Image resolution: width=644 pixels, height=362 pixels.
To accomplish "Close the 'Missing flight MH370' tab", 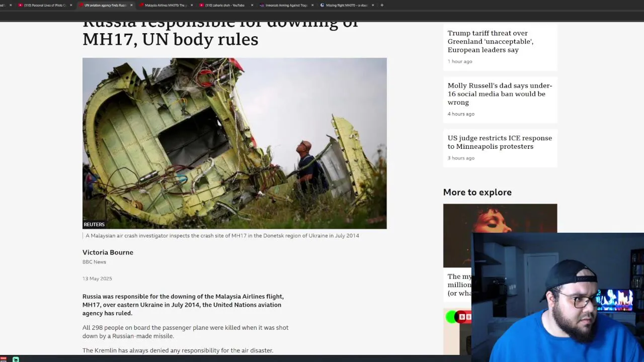I will coord(373,5).
